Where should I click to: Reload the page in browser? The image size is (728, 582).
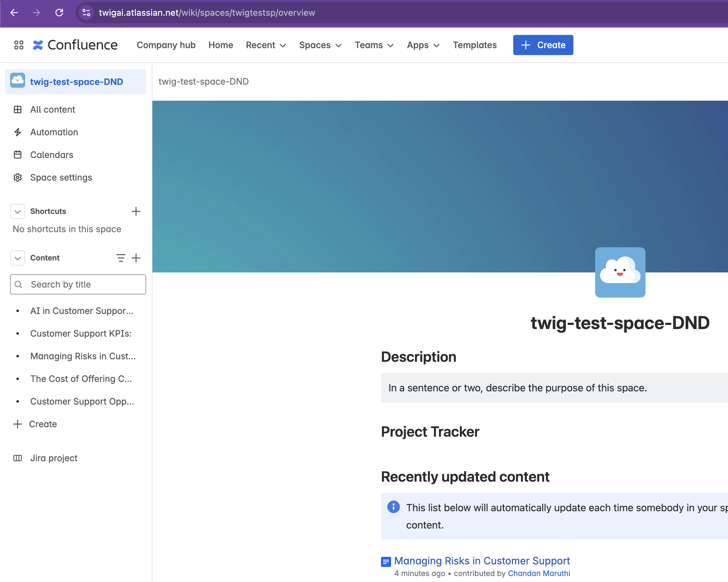click(x=59, y=13)
